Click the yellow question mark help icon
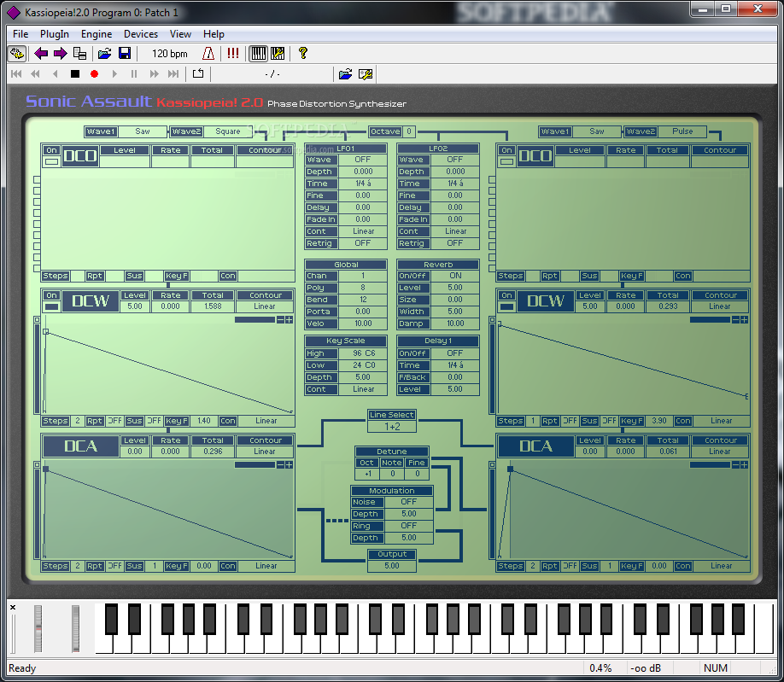 [x=302, y=54]
